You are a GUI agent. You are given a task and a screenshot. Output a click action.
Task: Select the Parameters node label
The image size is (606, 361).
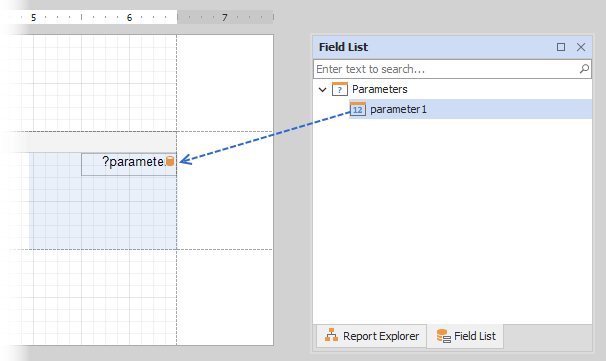point(380,89)
